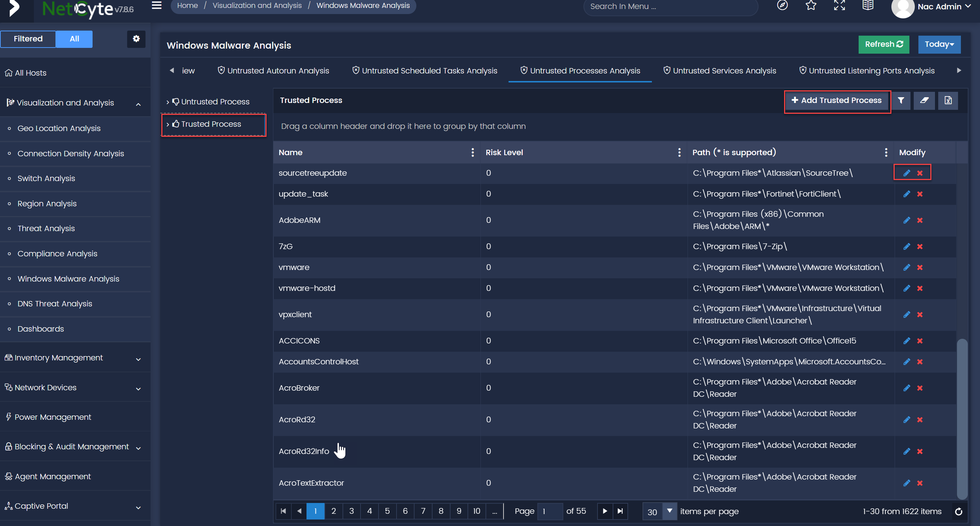
Task: Edit the AcroRd32Info entry
Action: tap(907, 451)
